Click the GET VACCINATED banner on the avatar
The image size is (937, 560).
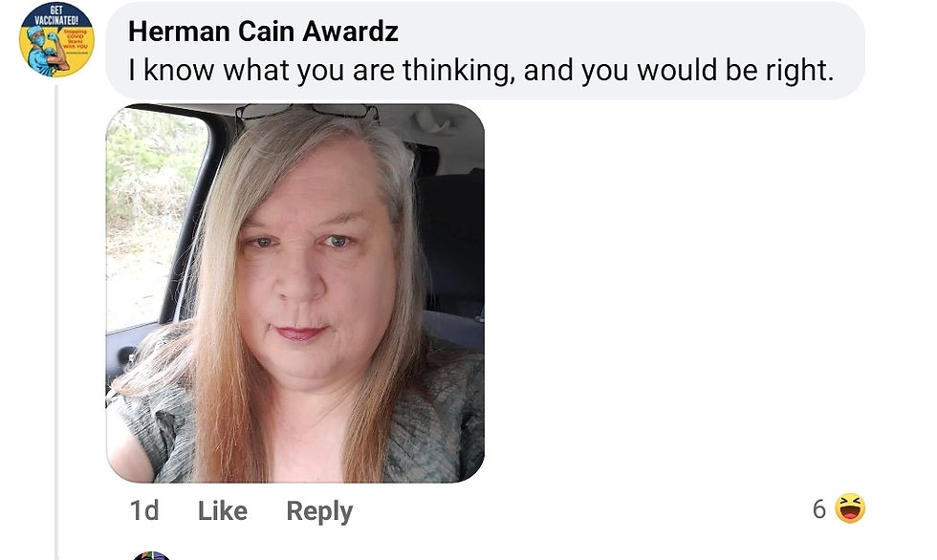56,15
